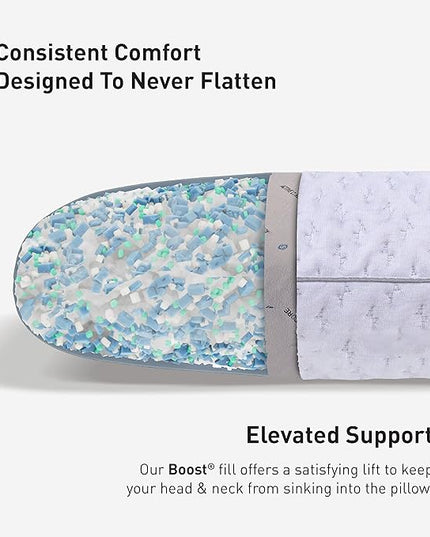Click the registered trademark symbol after Boost
Image resolution: width=430 pixels, height=537 pixels.
(211, 467)
